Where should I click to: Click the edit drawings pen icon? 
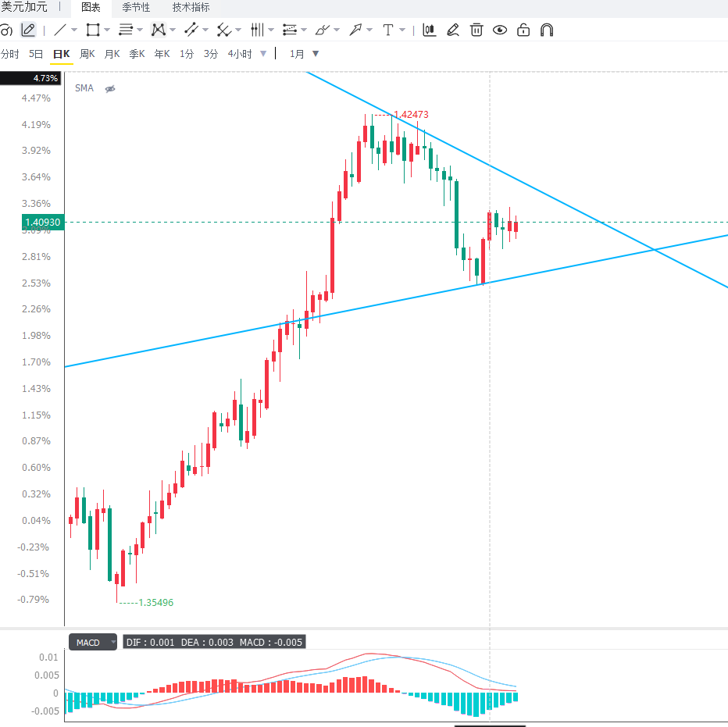pyautogui.click(x=453, y=30)
